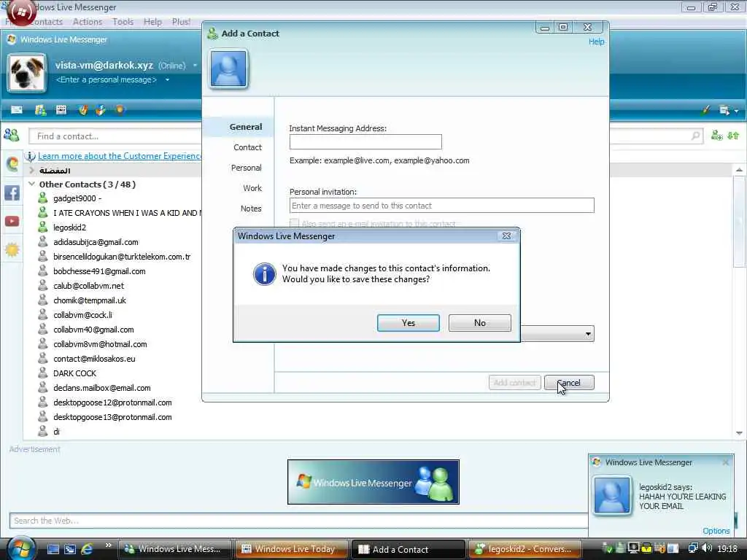Image resolution: width=747 pixels, height=560 pixels.
Task: Click the Search the Web box
Action: click(298, 521)
